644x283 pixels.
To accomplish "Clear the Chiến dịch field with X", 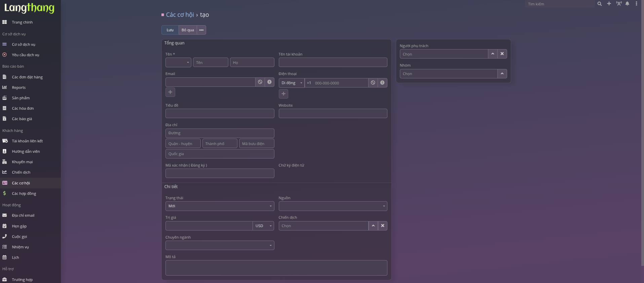I will coord(383,226).
